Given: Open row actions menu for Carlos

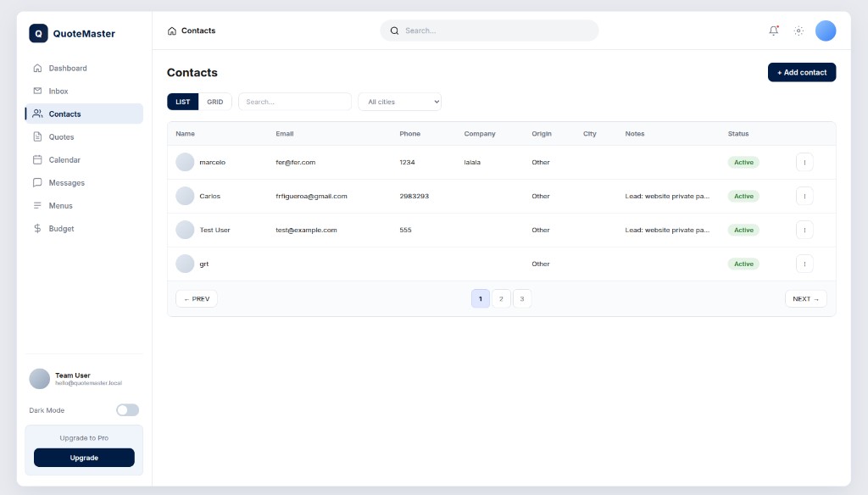Looking at the screenshot, I should (804, 196).
